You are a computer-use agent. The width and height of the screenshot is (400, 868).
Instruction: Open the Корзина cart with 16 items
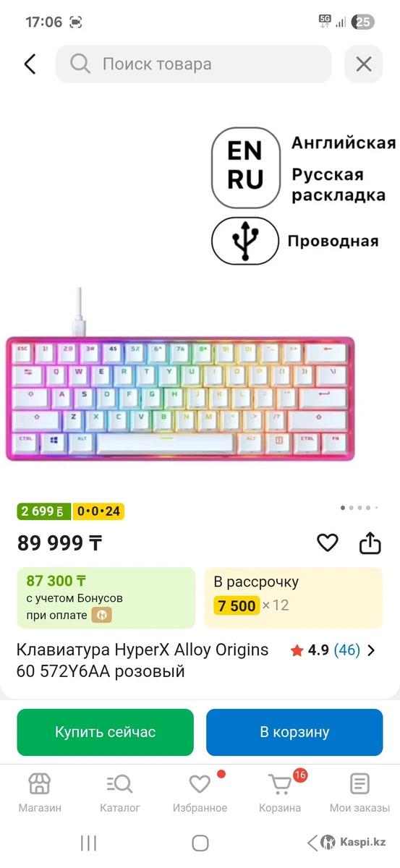click(280, 793)
